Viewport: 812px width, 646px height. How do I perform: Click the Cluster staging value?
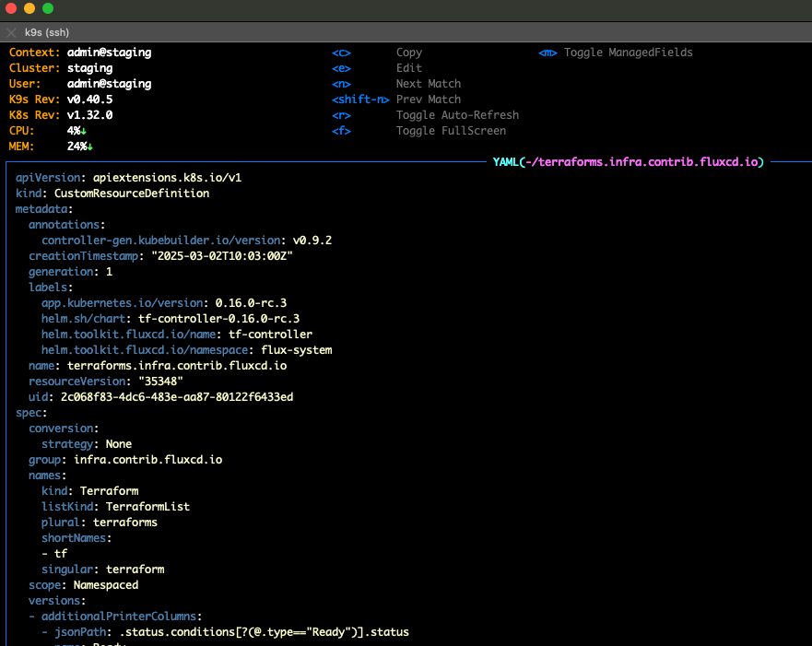(89, 67)
